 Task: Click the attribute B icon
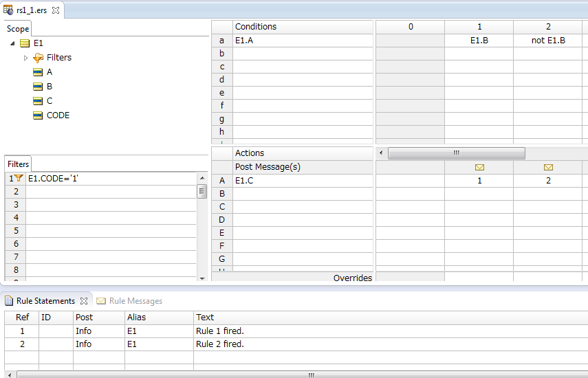pyautogui.click(x=38, y=87)
